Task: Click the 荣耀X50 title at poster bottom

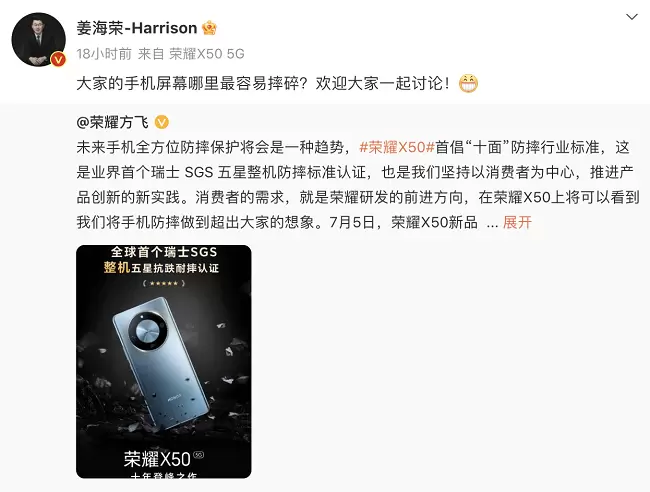Action: pos(157,459)
